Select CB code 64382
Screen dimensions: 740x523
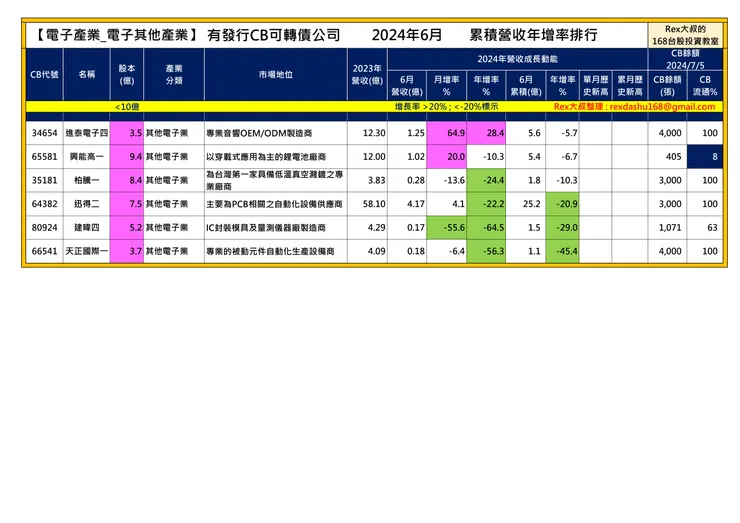coord(44,204)
